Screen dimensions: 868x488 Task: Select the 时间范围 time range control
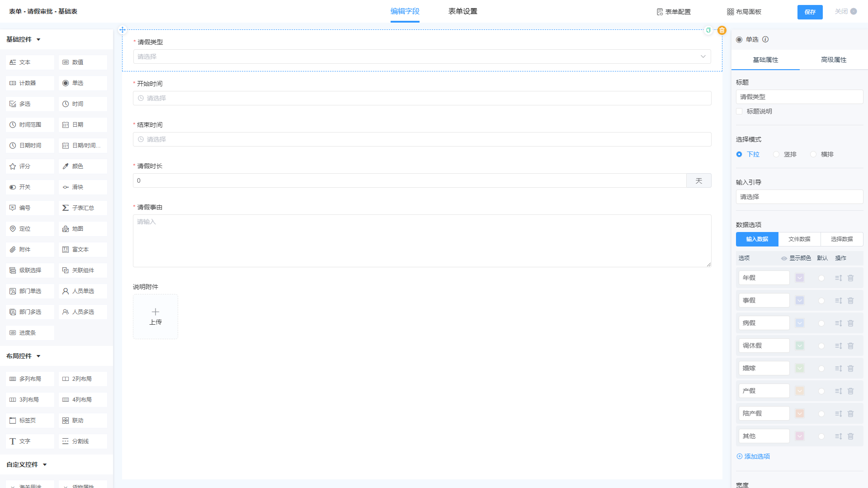[30, 125]
